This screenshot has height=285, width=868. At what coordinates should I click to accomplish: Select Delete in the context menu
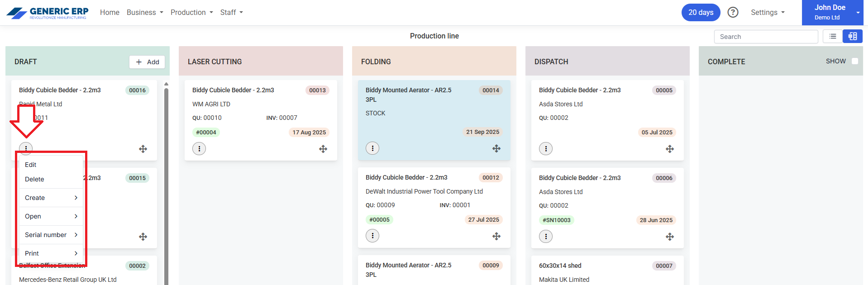(x=34, y=179)
